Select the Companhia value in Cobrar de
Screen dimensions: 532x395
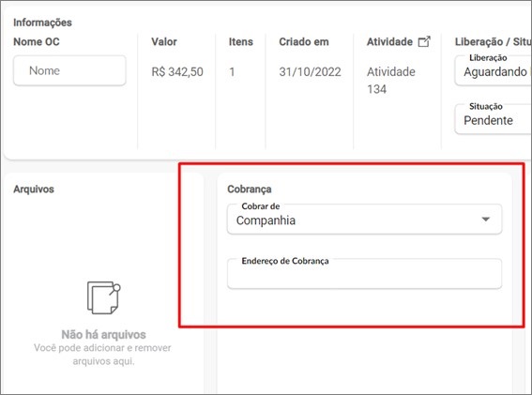[x=266, y=220]
